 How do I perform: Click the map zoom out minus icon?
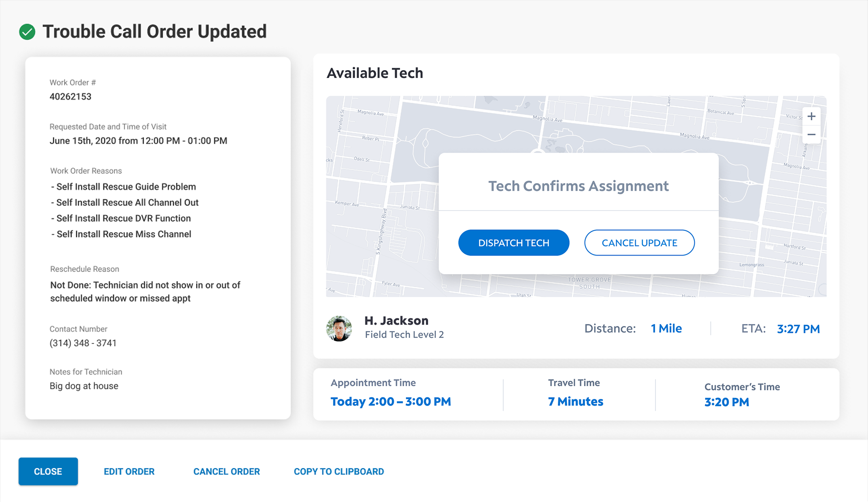pos(811,135)
